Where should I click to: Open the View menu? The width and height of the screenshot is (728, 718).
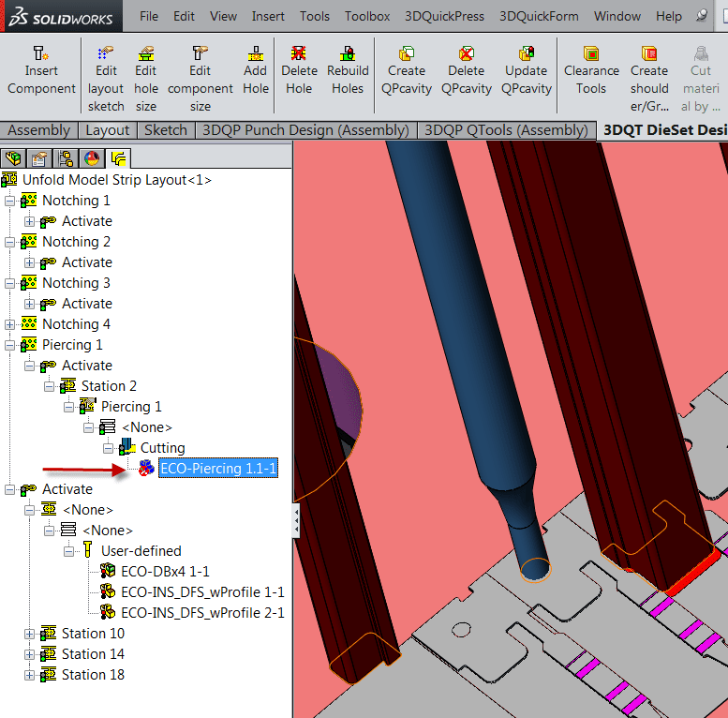[x=223, y=16]
